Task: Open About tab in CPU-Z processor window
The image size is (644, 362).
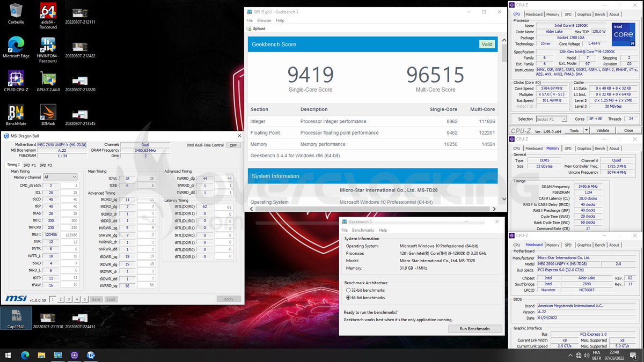Action: pos(614,14)
